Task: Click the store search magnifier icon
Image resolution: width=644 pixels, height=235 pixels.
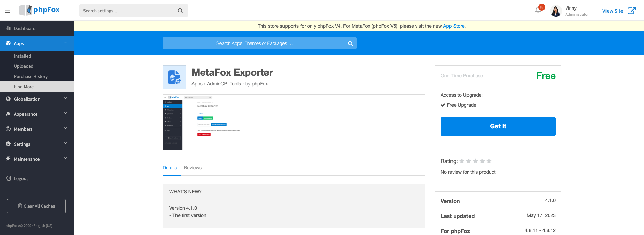Action: coord(350,43)
